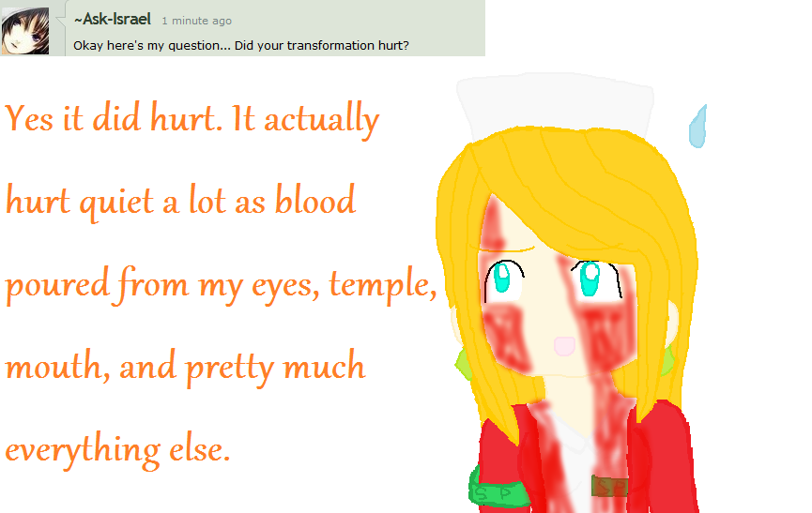The image size is (812, 513).
Task: Click the green earring near left cheek
Action: coord(463,365)
